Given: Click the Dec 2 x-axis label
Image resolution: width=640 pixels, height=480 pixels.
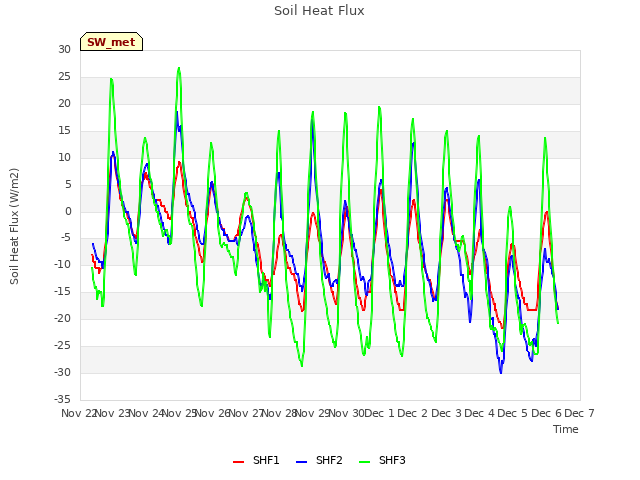Looking at the screenshot, I should point(413,413).
